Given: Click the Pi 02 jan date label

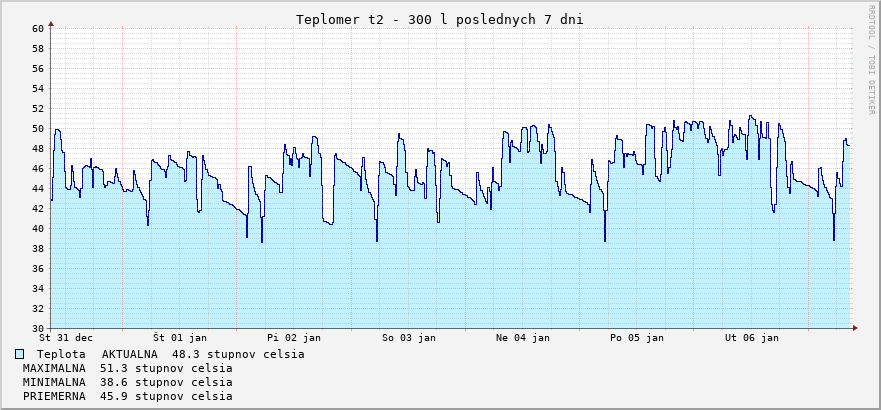Looking at the screenshot, I should (x=294, y=338).
